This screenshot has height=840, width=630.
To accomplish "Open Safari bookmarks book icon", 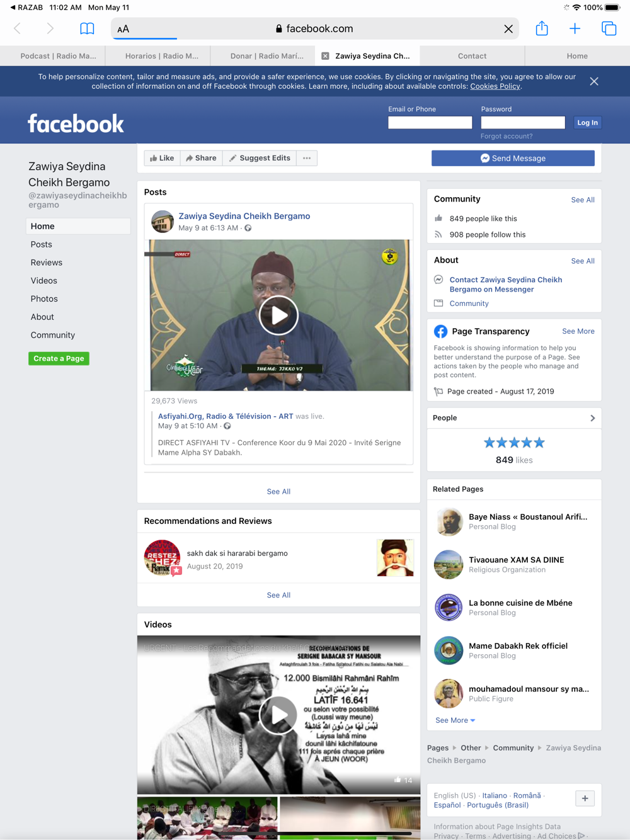I will point(87,28).
